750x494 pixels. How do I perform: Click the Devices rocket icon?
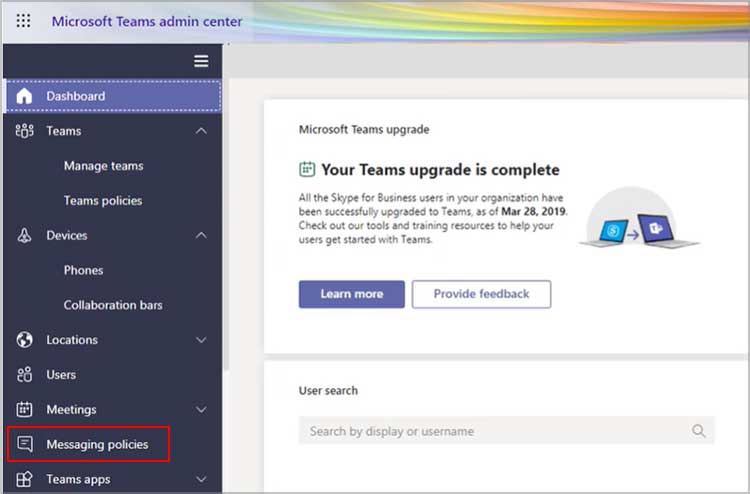pyautogui.click(x=24, y=235)
